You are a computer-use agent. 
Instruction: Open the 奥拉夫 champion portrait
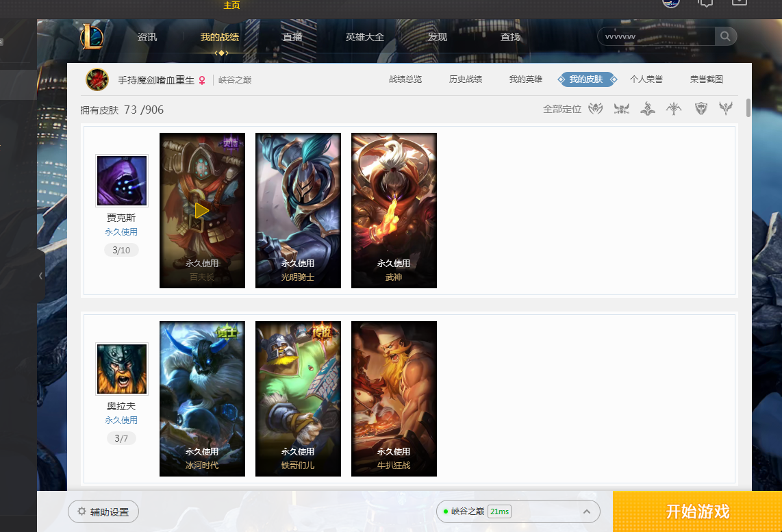click(122, 369)
